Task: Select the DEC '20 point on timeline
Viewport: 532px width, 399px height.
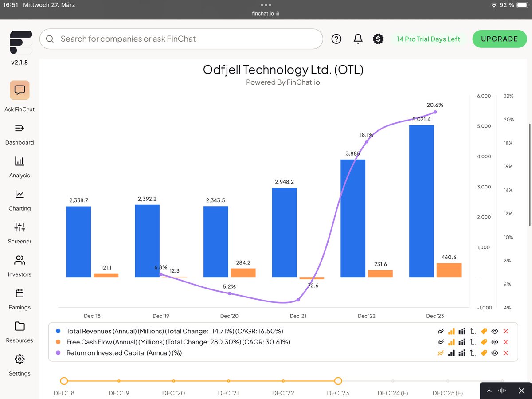Action: click(174, 381)
